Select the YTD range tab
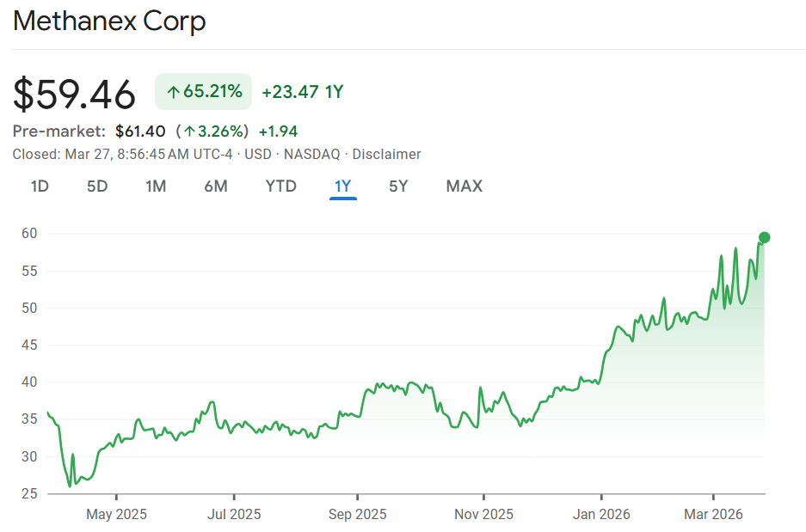This screenshot has height=532, width=806. [x=280, y=186]
